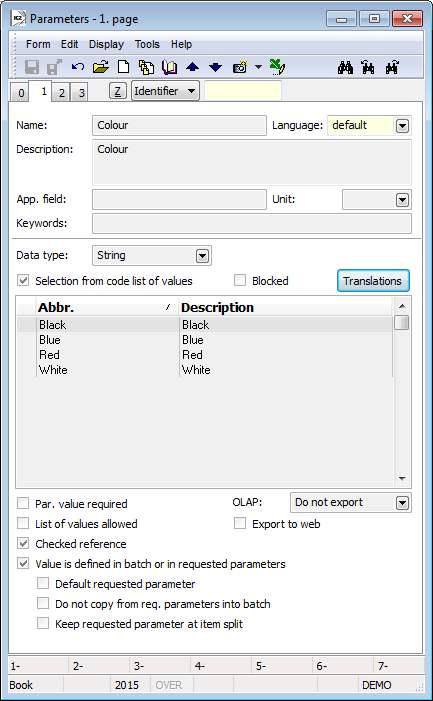Open the Language dropdown list
Screen dimensions: 433x701
pos(402,126)
